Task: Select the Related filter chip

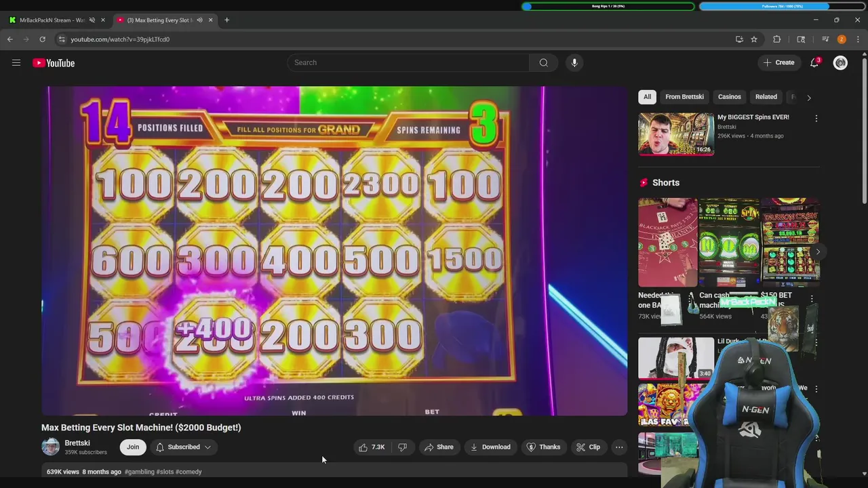Action: [766, 96]
